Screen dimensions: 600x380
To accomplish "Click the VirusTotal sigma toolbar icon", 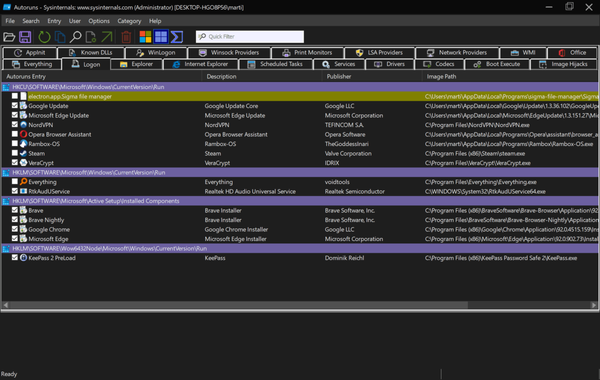I will pos(176,37).
